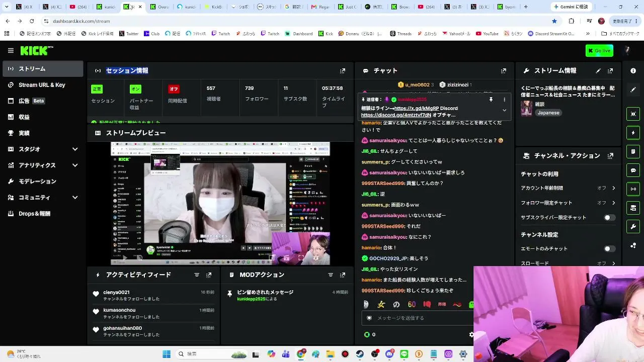
Task: Toggle エモートのみチャット switch
Action: click(609, 249)
